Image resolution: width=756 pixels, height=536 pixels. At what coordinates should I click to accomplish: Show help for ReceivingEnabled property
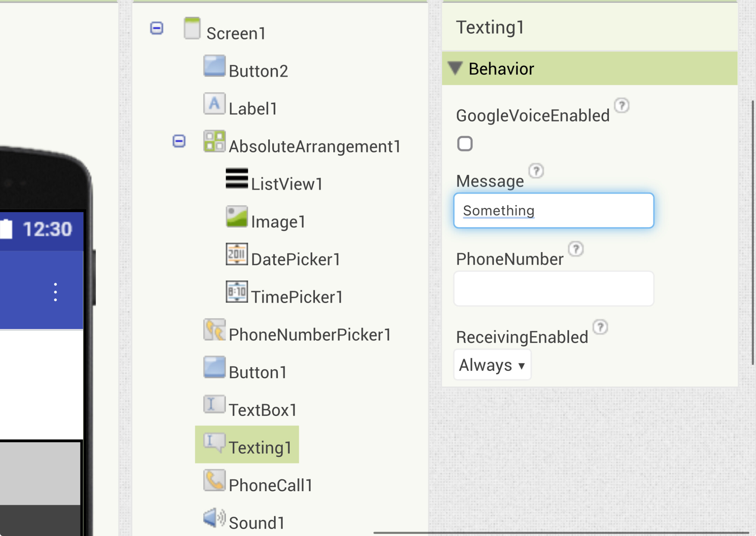600,327
